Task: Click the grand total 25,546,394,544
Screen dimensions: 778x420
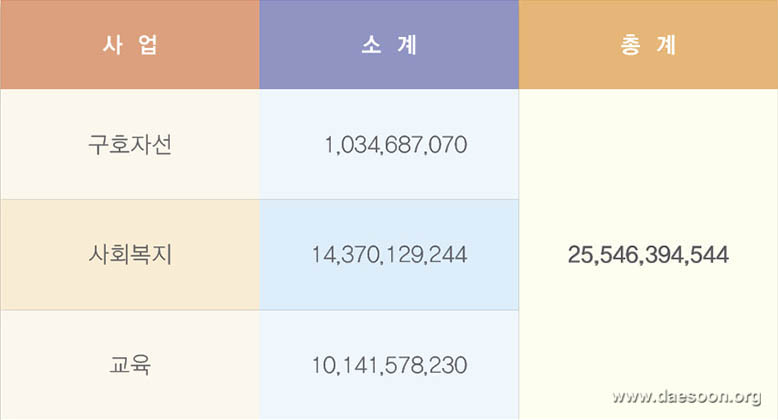Action: 648,255
